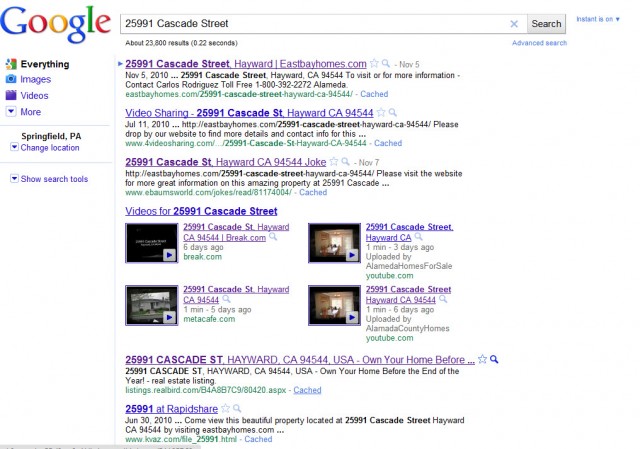Screen dimensions: 640x449
Task: Open the 3 days ago youtube video title
Action: coord(409,232)
